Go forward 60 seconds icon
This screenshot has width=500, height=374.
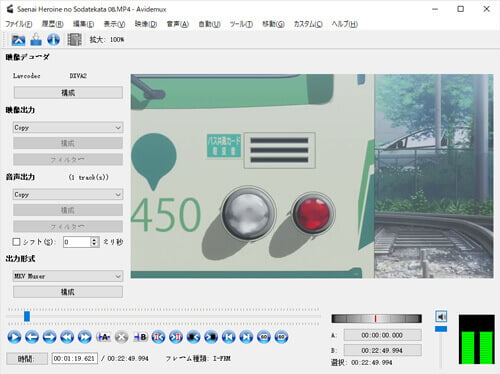[x=281, y=337]
